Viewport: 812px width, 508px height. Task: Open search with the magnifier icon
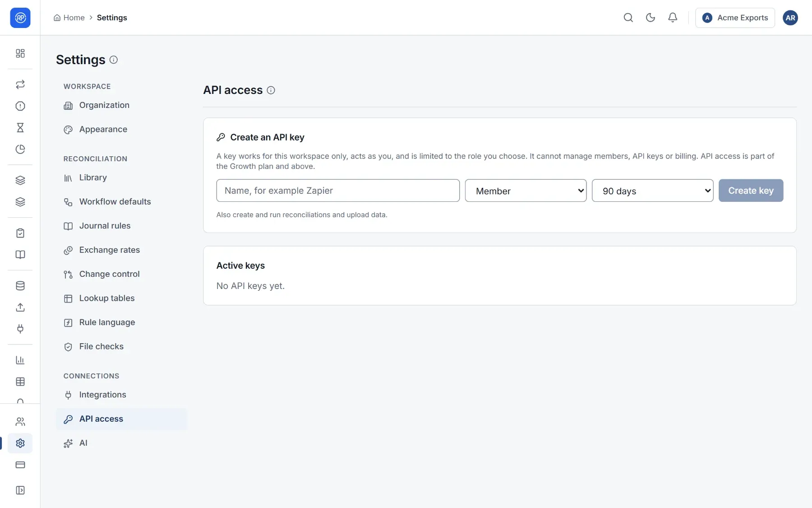[628, 18]
